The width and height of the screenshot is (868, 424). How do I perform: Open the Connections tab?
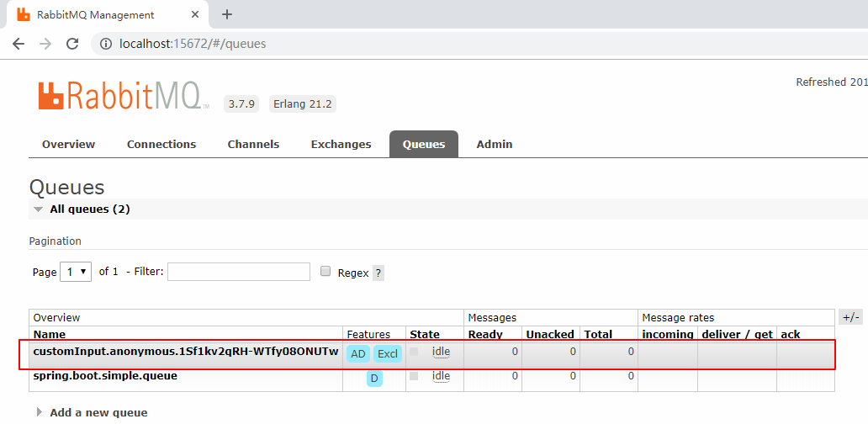click(x=161, y=144)
